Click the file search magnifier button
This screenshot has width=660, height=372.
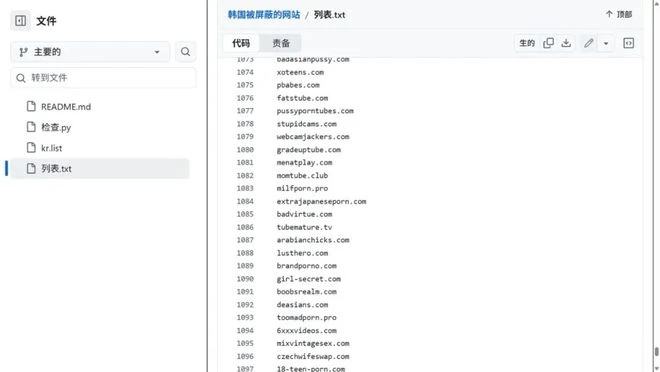[185, 52]
